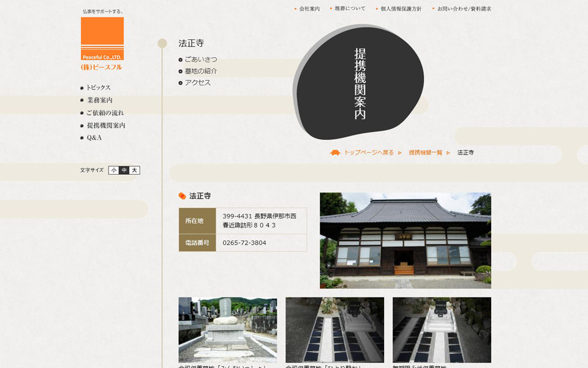Open お問い合わせ/資料請求 link
588x368 pixels.
[464, 9]
